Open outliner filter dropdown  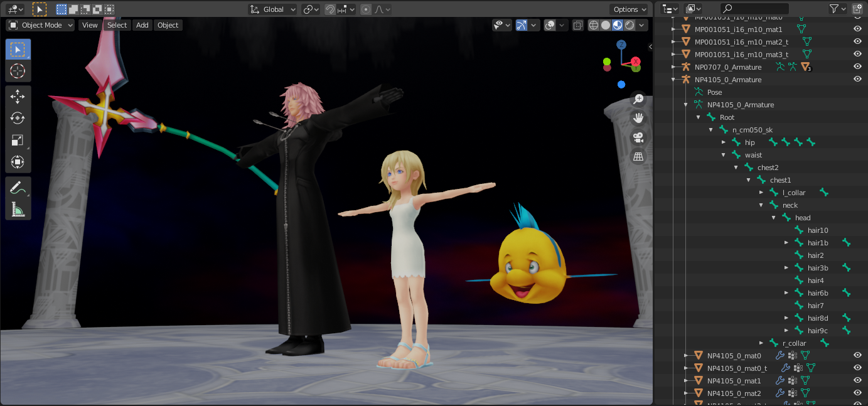point(838,9)
